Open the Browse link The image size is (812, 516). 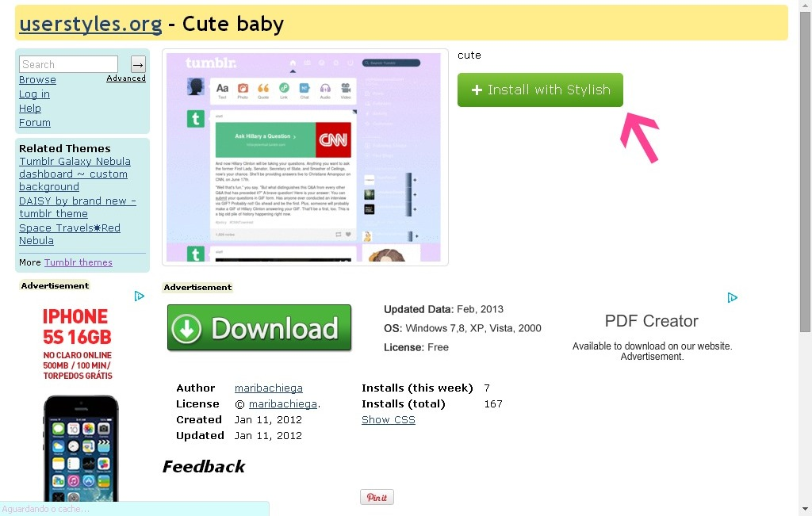point(37,80)
